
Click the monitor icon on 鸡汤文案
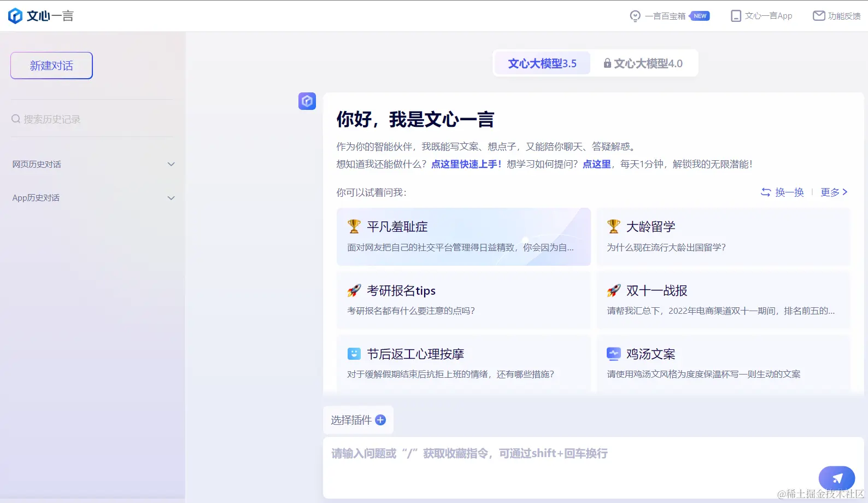pos(614,354)
